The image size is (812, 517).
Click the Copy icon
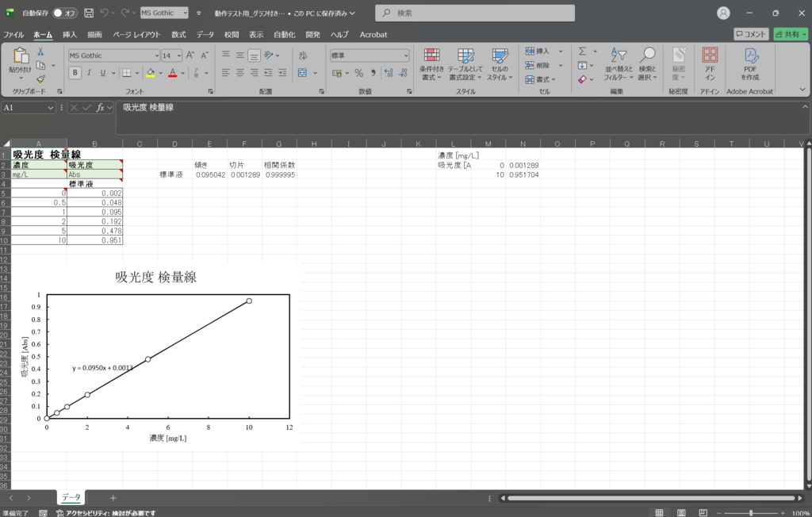tap(40, 65)
